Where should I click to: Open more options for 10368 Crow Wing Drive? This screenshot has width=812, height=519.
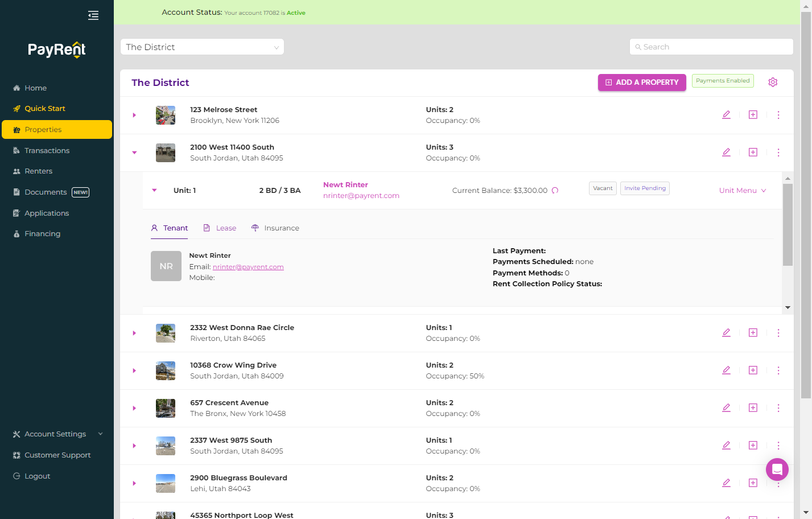[778, 370]
